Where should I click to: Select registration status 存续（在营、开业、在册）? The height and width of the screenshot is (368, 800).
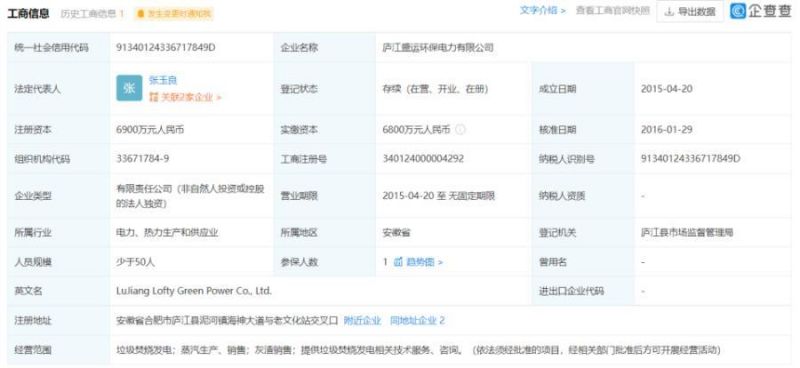point(435,89)
